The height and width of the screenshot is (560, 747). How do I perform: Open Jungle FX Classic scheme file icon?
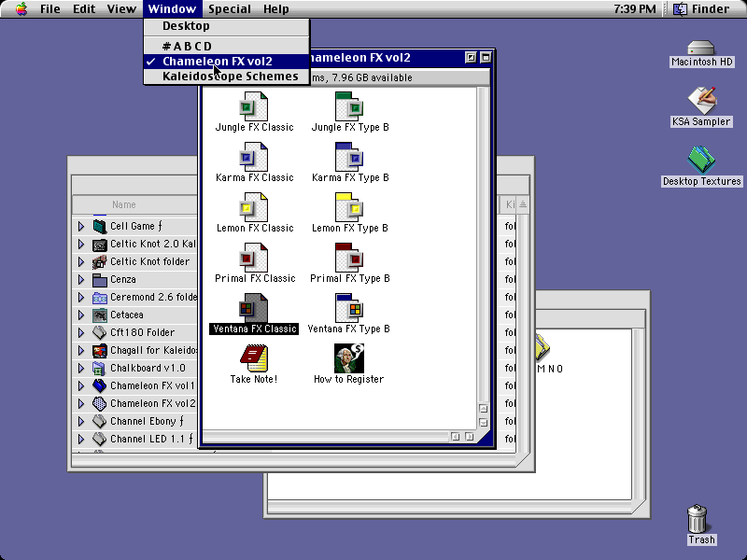coord(253,106)
